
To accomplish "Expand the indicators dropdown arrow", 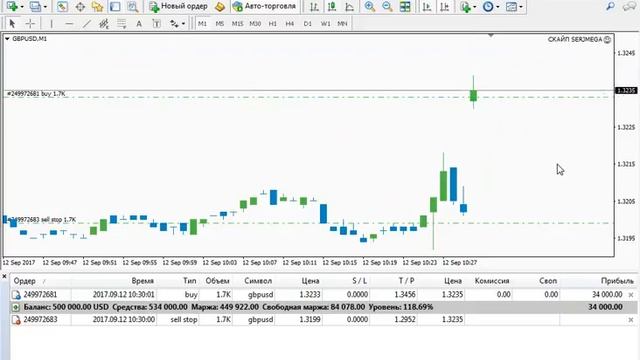I will coord(474,7).
